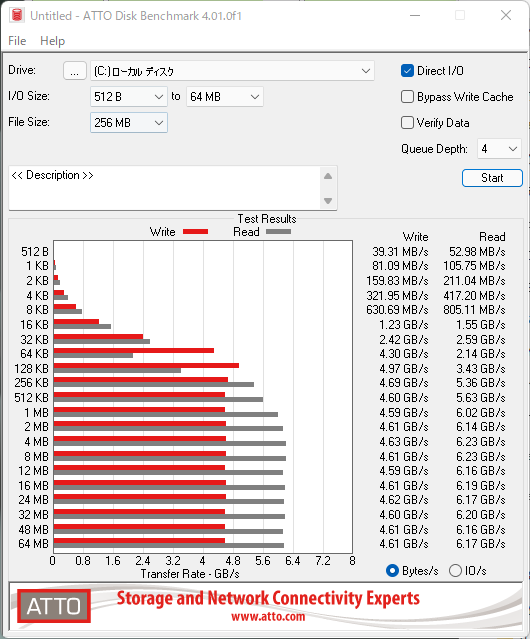Screen dimensions: 530x639
Task: Click the read value "2.14 GB/s"
Action: coord(481,354)
